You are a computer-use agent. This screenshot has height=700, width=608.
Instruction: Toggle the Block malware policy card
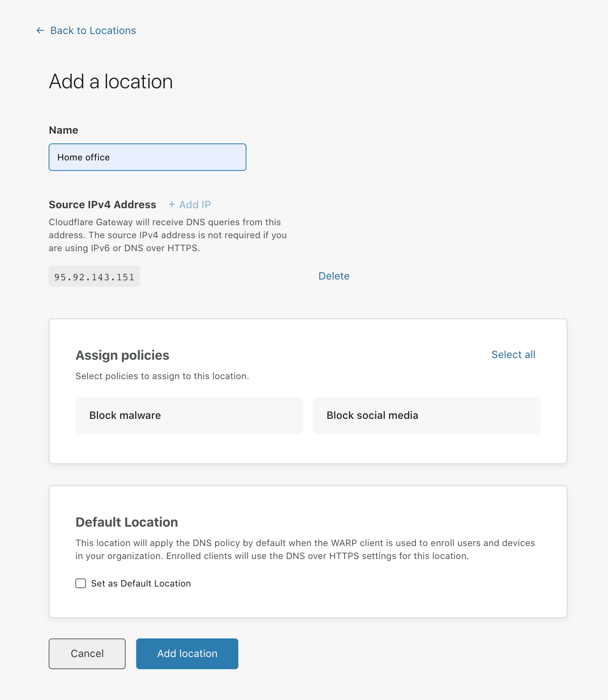[189, 415]
